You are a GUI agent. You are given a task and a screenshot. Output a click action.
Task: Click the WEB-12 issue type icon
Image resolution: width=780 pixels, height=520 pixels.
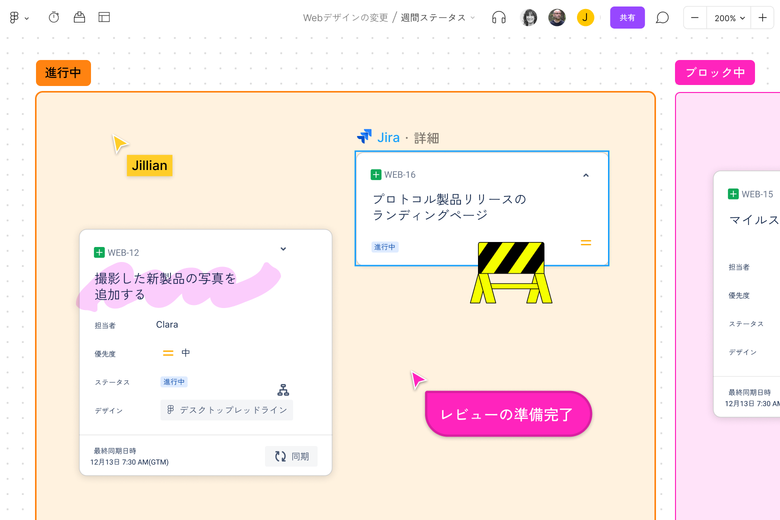[x=99, y=252]
